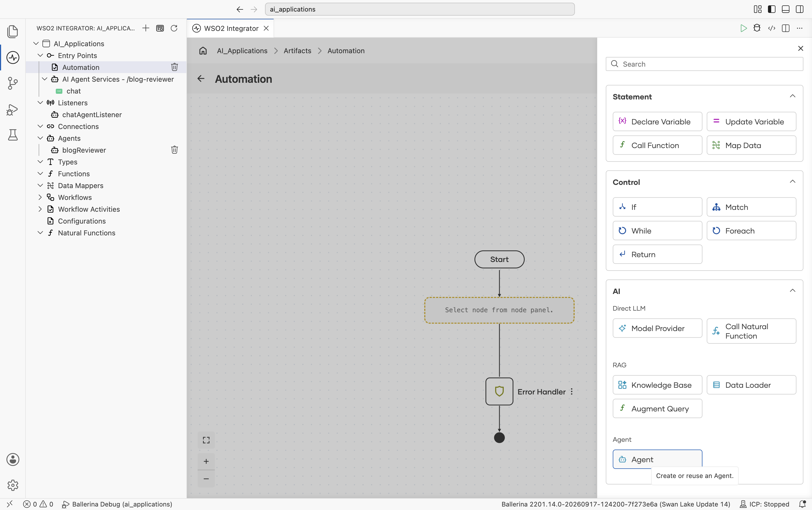Viewport: 812px width, 510px height.
Task: Open Testing flask icon in activity bar
Action: click(x=12, y=135)
